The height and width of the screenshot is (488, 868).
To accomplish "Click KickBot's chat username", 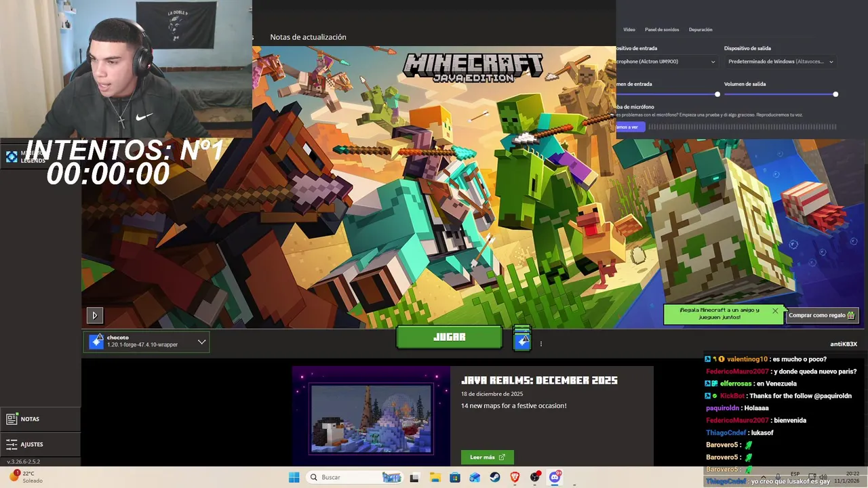I will 732,396.
